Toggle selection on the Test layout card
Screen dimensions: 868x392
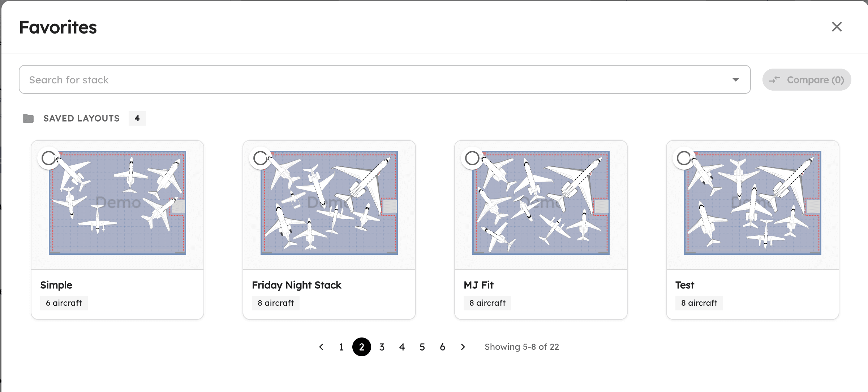tap(684, 158)
